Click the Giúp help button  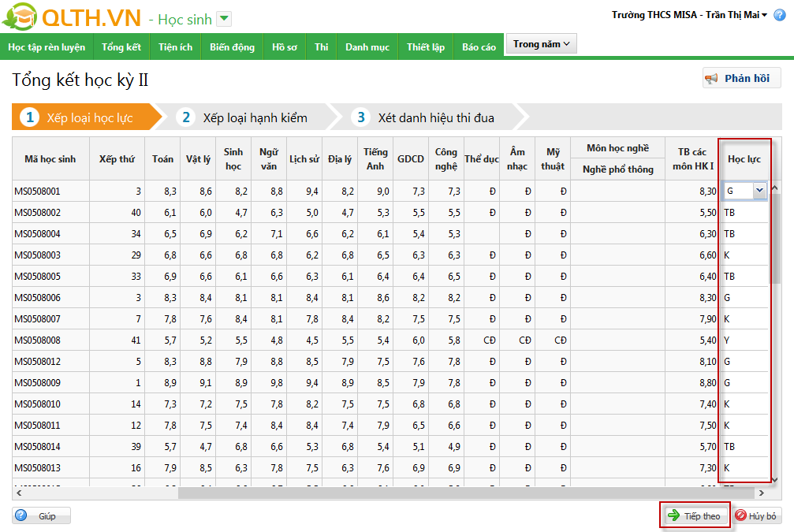[42, 516]
